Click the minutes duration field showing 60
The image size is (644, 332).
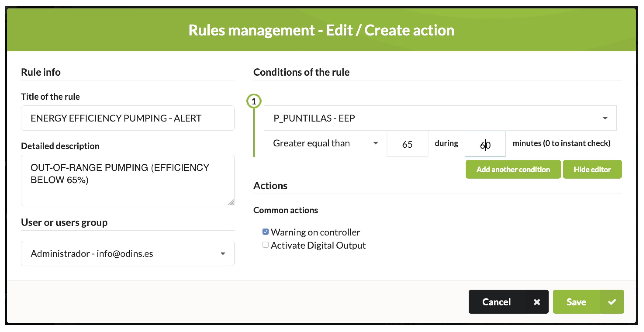click(485, 144)
